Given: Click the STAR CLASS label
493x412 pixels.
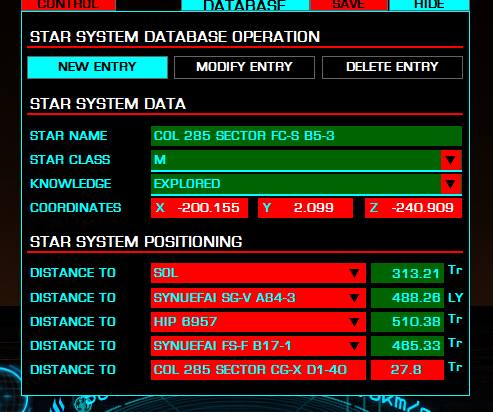Looking at the screenshot, I should coord(70,160).
